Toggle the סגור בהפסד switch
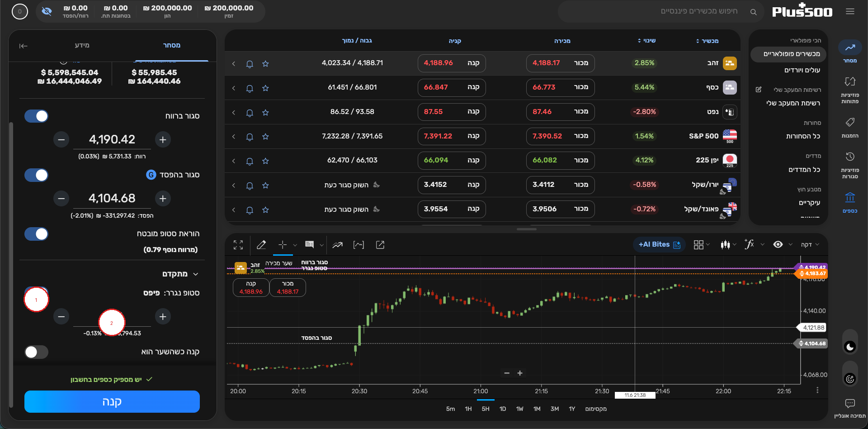The height and width of the screenshot is (429, 868). pyautogui.click(x=36, y=175)
